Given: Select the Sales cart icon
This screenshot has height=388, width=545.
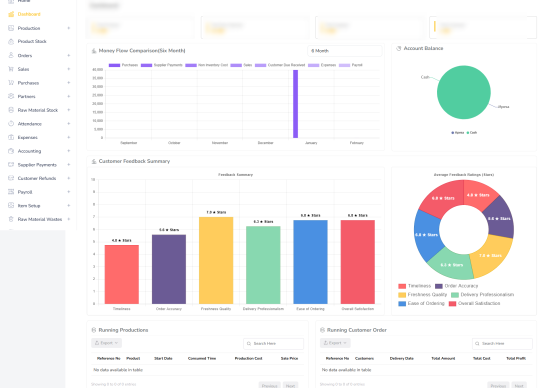Looking at the screenshot, I should (x=11, y=69).
